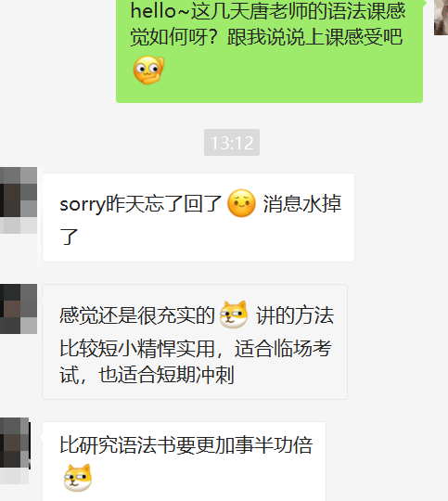This screenshot has width=448, height=501.
Task: Select the word hello in green bubble
Action: coord(153,10)
